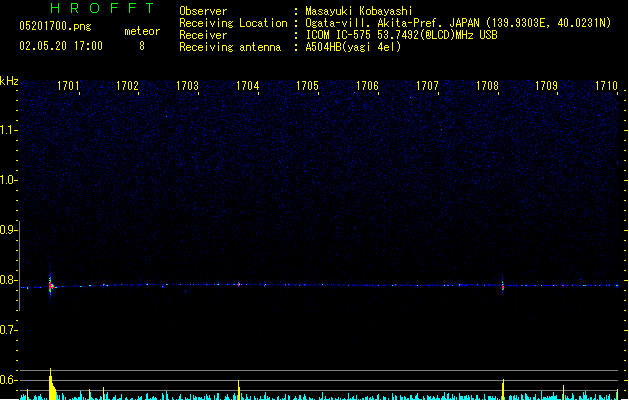
Task: Click the 'Receiving Location' label
Action: click(233, 23)
